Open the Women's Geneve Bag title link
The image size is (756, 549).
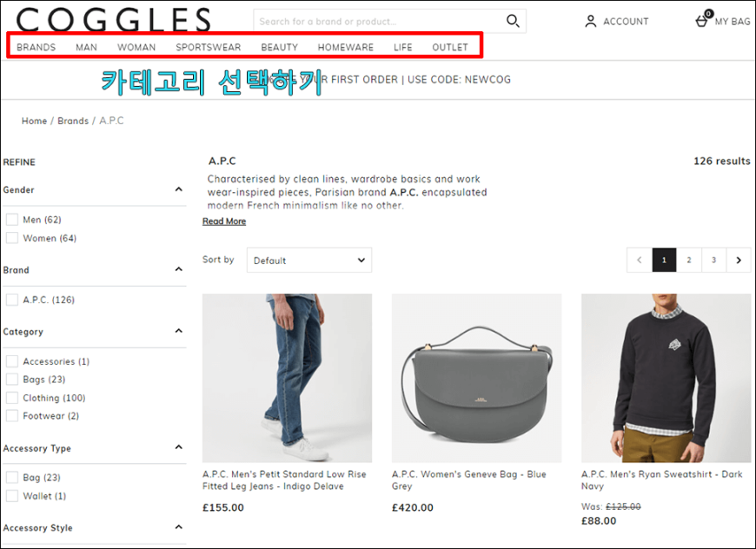pyautogui.click(x=469, y=480)
